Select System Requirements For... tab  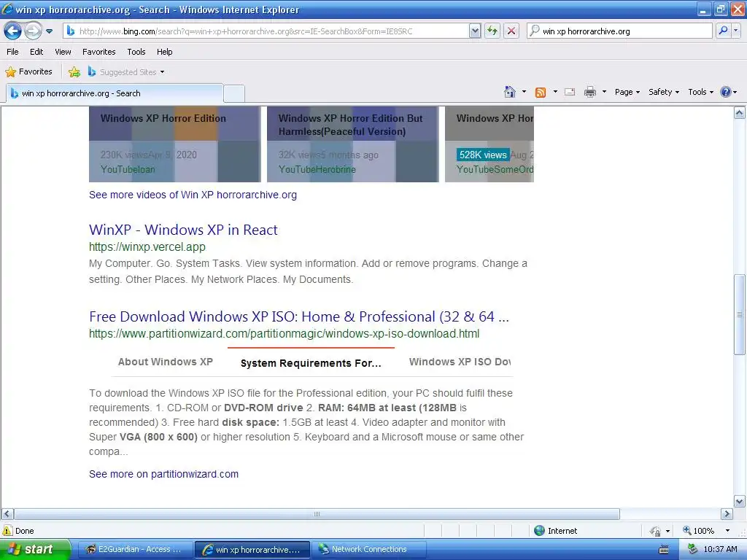point(311,363)
